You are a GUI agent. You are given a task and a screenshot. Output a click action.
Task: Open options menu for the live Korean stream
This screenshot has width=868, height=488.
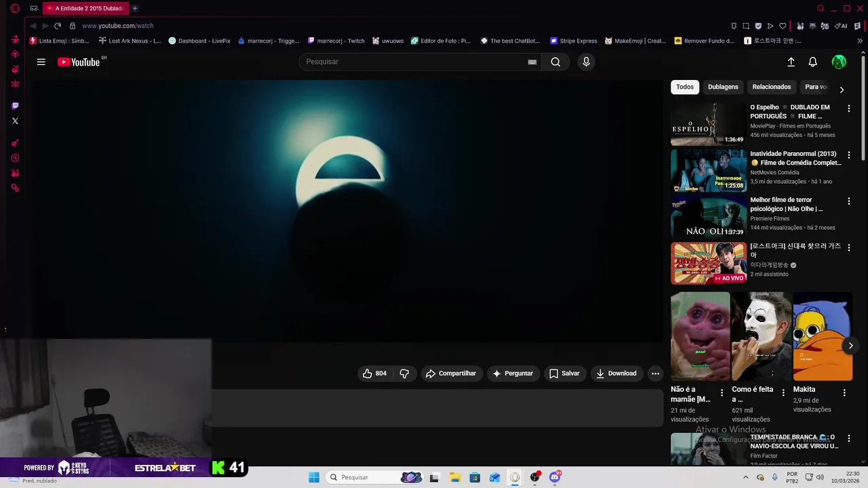[848, 247]
